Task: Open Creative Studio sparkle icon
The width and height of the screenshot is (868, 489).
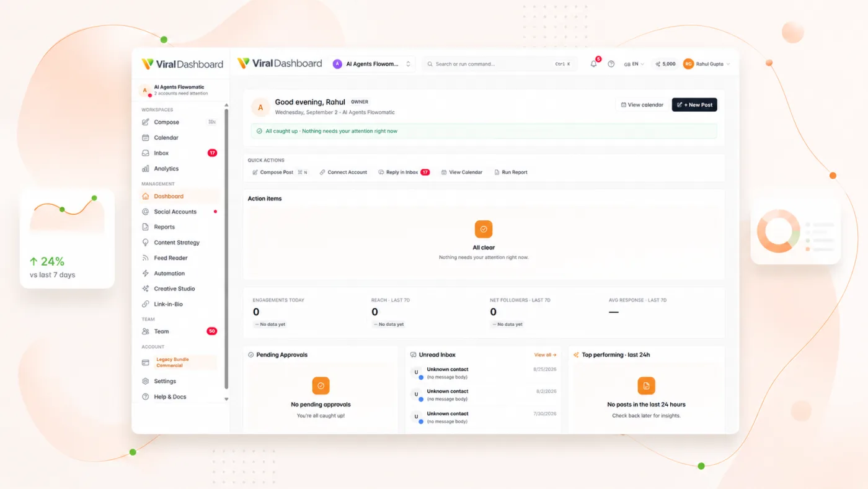Action: 146,289
